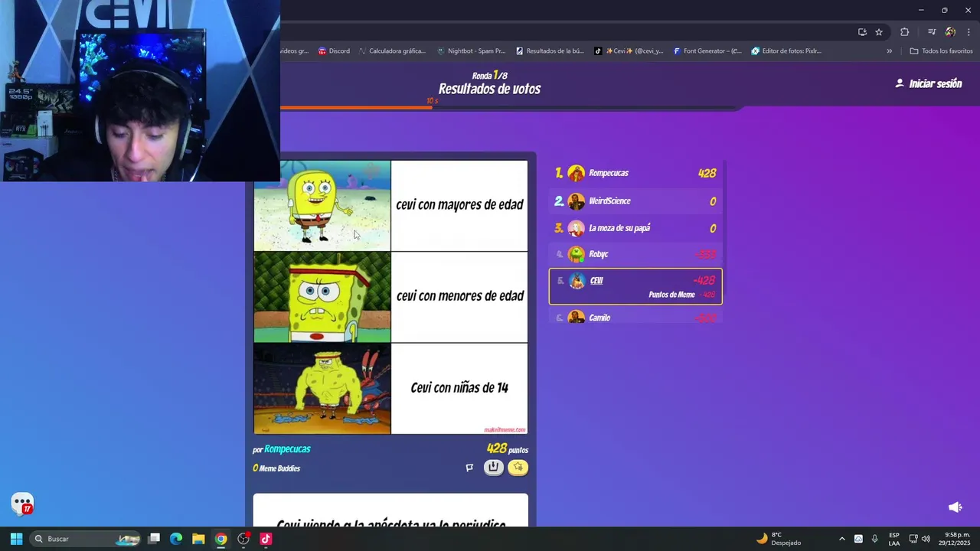Open the Windows Start menu
980x551 pixels.
click(x=16, y=539)
